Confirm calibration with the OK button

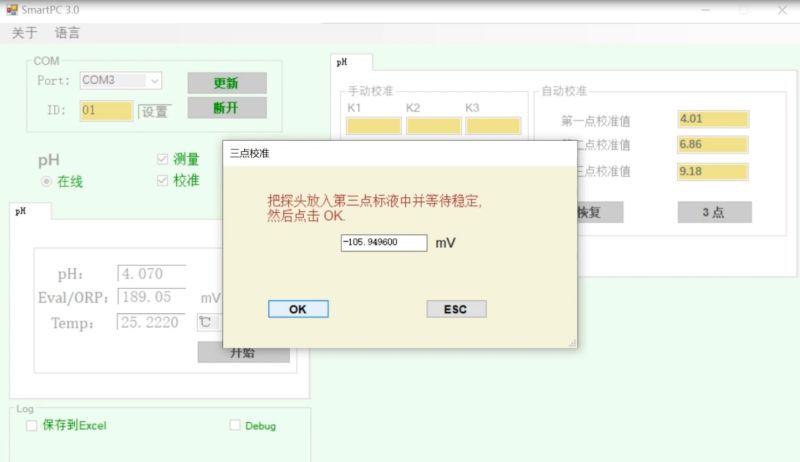pos(297,309)
